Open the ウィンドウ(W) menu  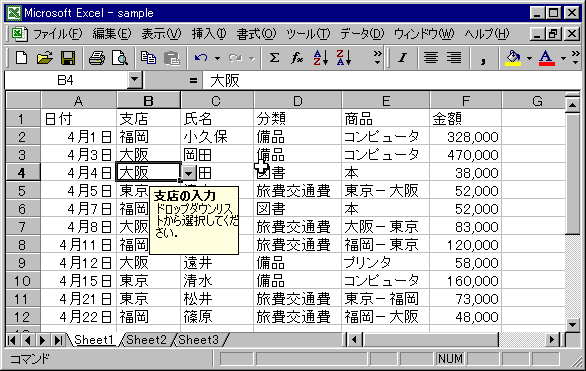[424, 34]
